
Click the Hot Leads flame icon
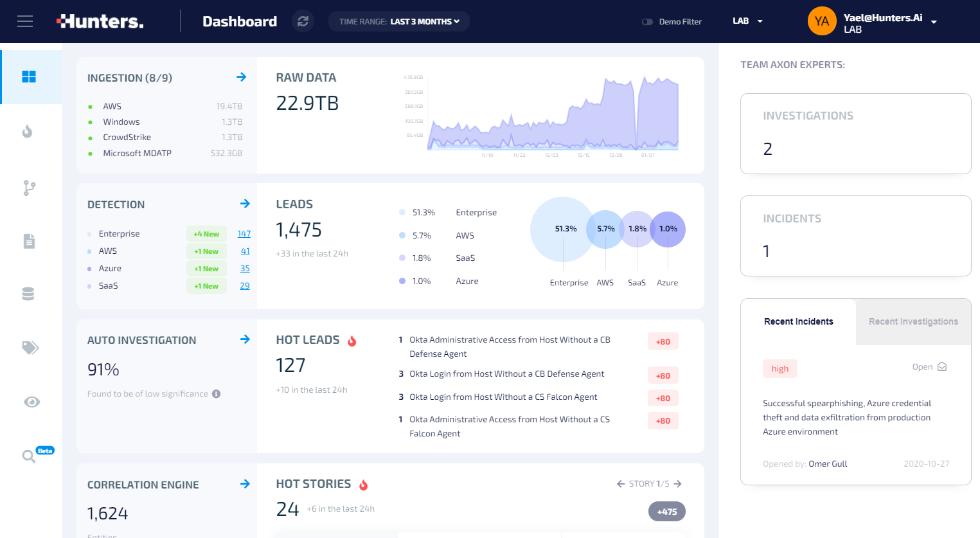(352, 341)
